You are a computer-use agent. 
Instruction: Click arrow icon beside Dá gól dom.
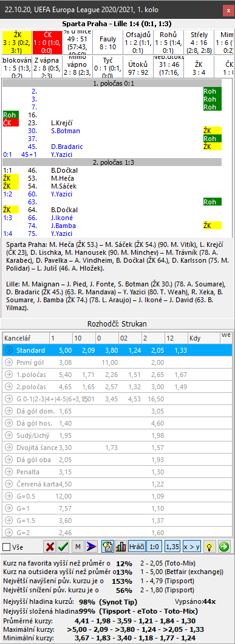[9, 411]
